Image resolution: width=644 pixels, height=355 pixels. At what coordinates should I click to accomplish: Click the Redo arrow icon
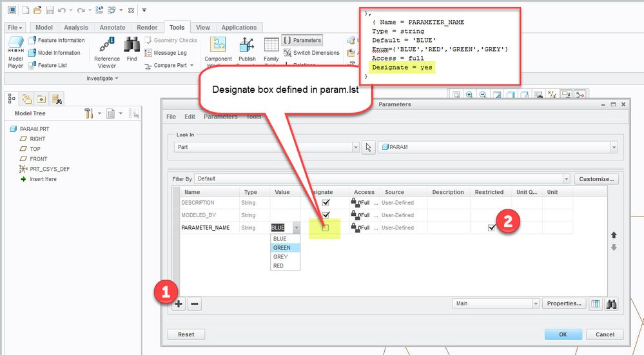(x=81, y=10)
